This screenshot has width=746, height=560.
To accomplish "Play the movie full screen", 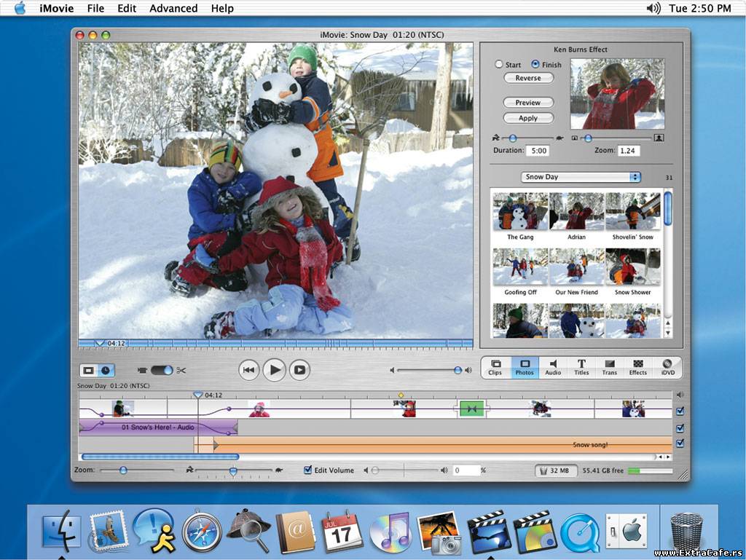I will (x=299, y=370).
